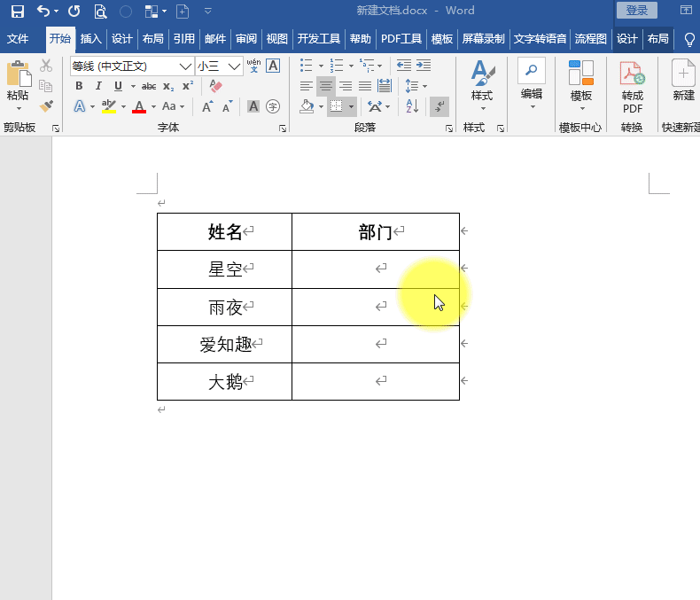Switch to the 布局 tab next to 引用
Viewport: 700px width, 600px height.
pos(152,39)
